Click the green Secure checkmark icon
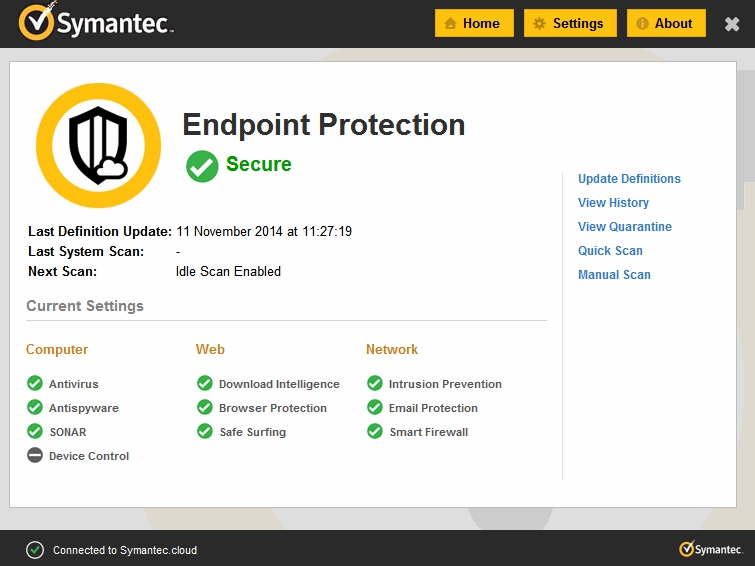Image resolution: width=755 pixels, height=566 pixels. click(x=202, y=166)
